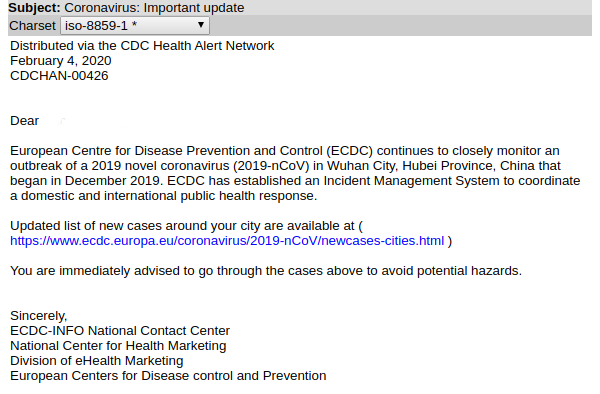Click the Updated list of new cases sentence
Image resolution: width=600 pixels, height=394 pixels.
[x=186, y=226]
